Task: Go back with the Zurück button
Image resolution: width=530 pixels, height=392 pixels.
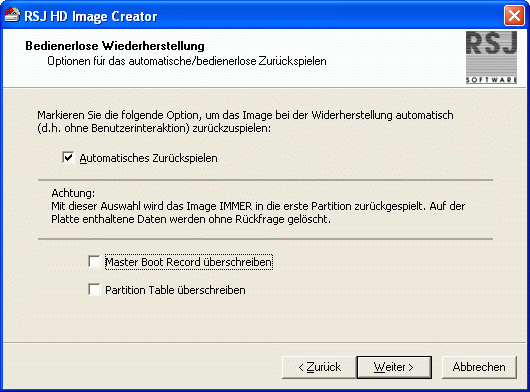Action: [x=319, y=367]
